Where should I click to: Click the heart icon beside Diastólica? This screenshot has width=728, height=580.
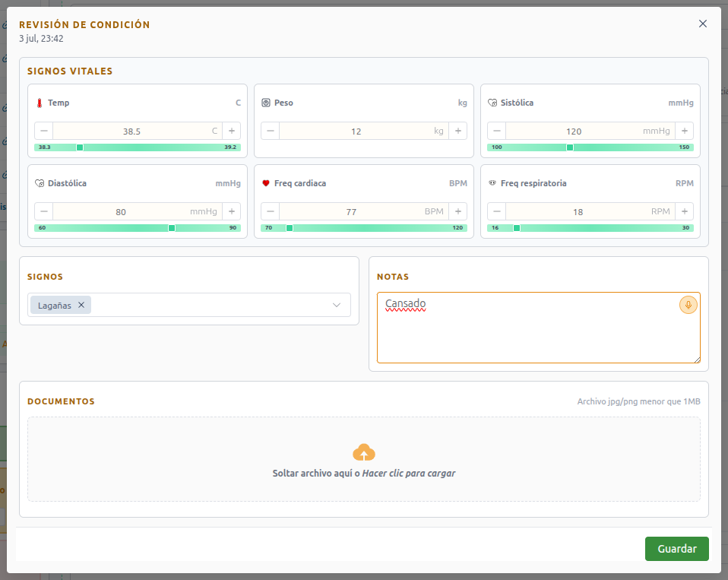point(40,183)
